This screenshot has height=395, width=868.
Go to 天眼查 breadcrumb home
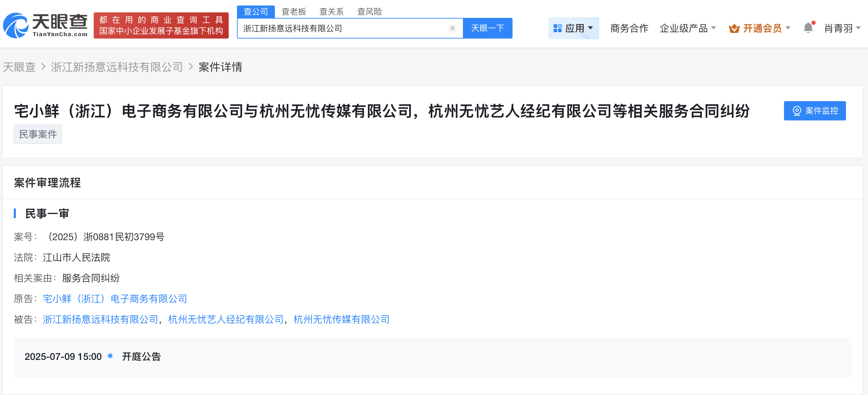pos(19,67)
